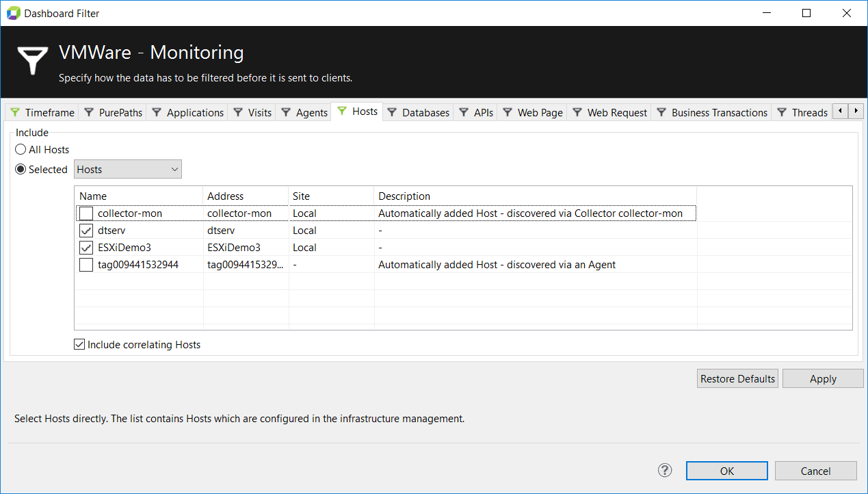
Task: Go to the Threads tab
Action: tap(802, 112)
